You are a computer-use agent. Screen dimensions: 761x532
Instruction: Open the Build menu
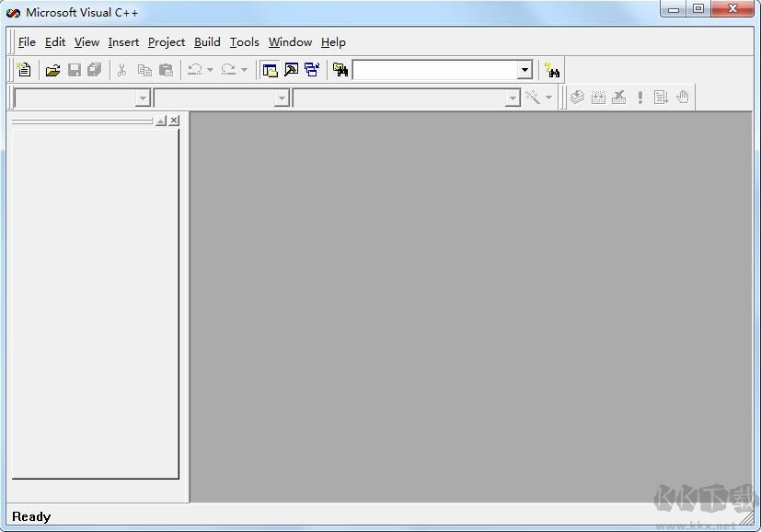207,41
